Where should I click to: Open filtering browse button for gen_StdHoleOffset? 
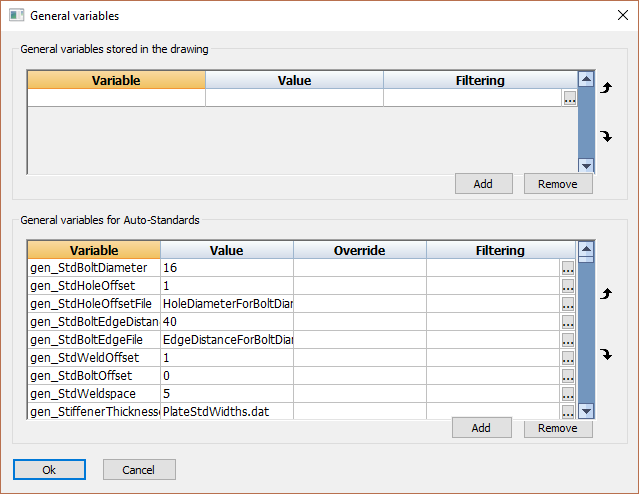(x=568, y=286)
